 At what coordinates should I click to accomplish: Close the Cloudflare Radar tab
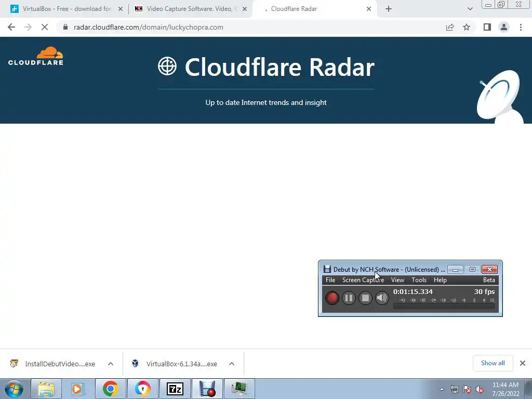368,9
